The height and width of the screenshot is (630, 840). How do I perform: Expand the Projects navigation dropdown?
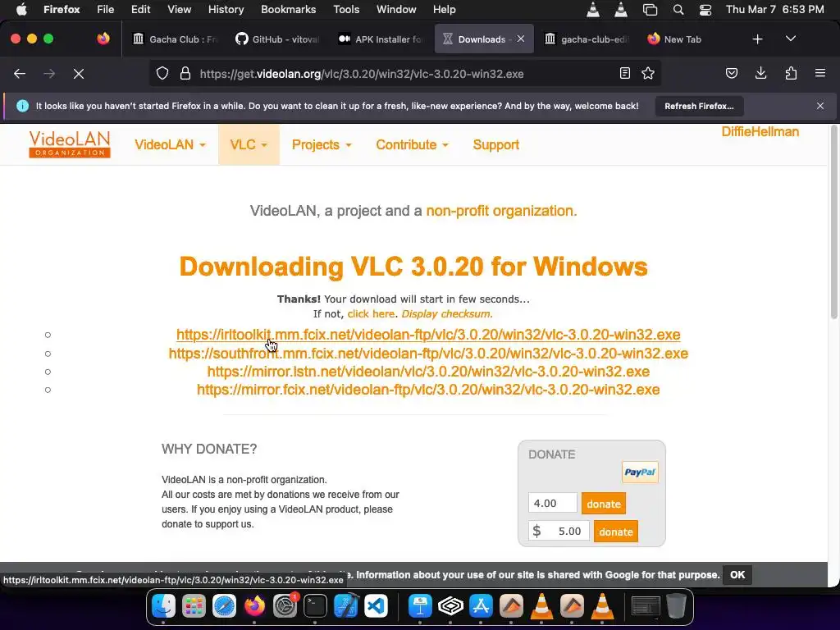322,144
